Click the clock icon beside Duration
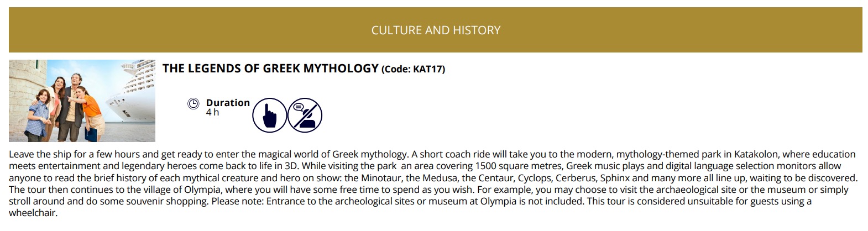This screenshot has height=231, width=868. (193, 103)
